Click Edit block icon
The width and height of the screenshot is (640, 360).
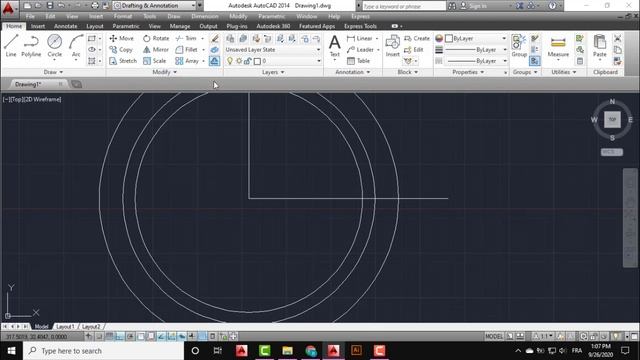pyautogui.click(x=414, y=49)
